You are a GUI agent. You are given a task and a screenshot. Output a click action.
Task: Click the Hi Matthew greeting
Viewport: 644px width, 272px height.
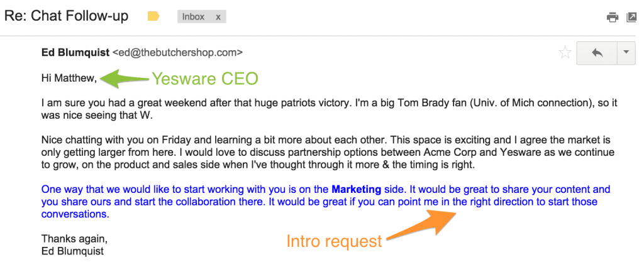(69, 79)
